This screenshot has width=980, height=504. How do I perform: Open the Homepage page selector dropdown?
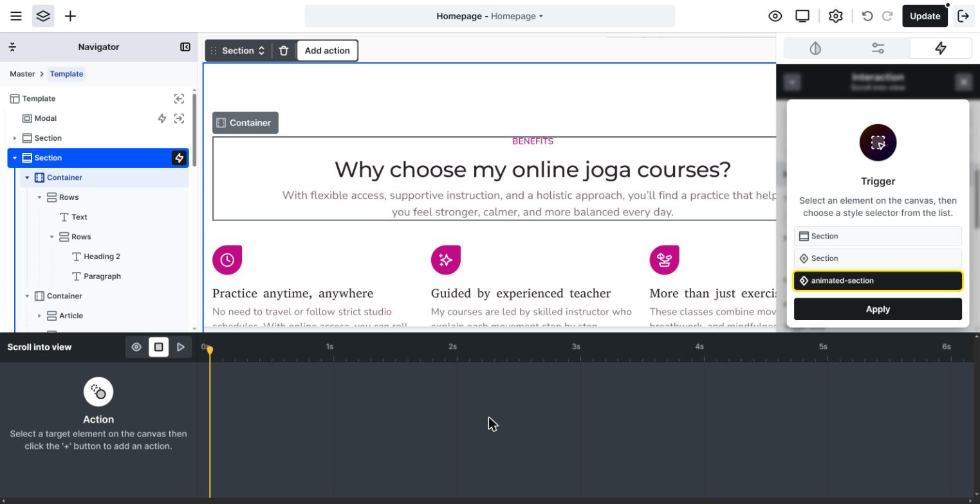[490, 16]
